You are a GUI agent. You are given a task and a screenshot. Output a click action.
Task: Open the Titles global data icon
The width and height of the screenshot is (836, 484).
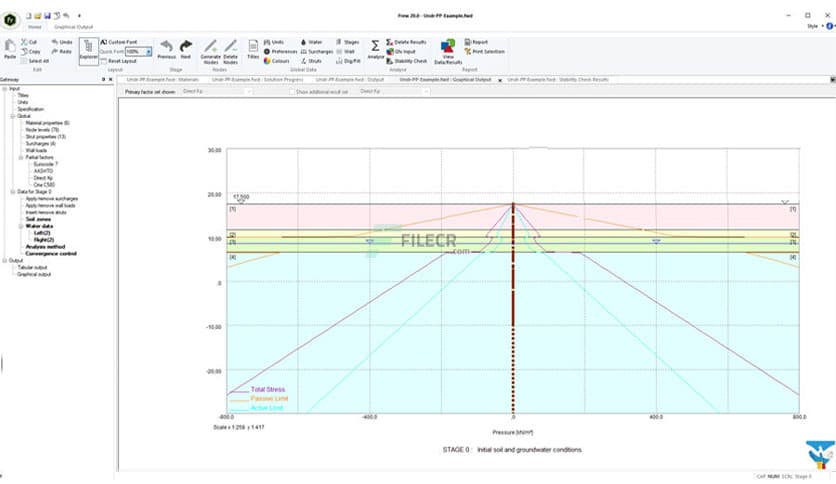[x=253, y=51]
